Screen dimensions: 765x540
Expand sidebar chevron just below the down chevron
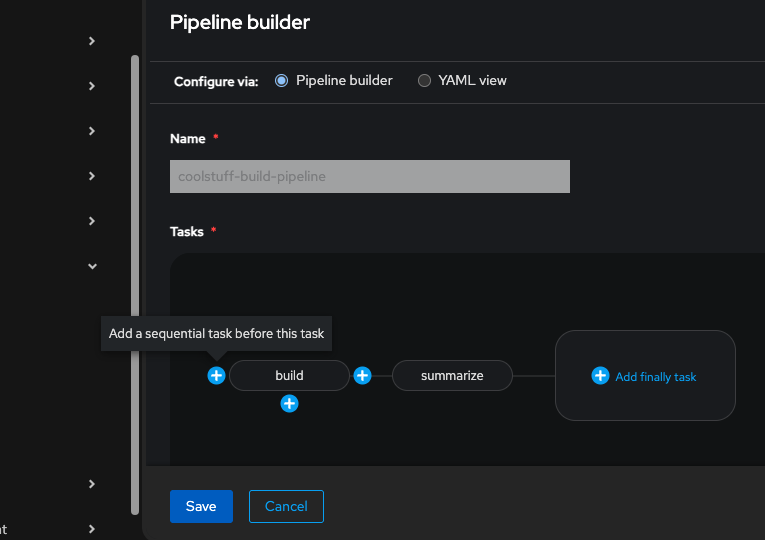[x=92, y=484]
